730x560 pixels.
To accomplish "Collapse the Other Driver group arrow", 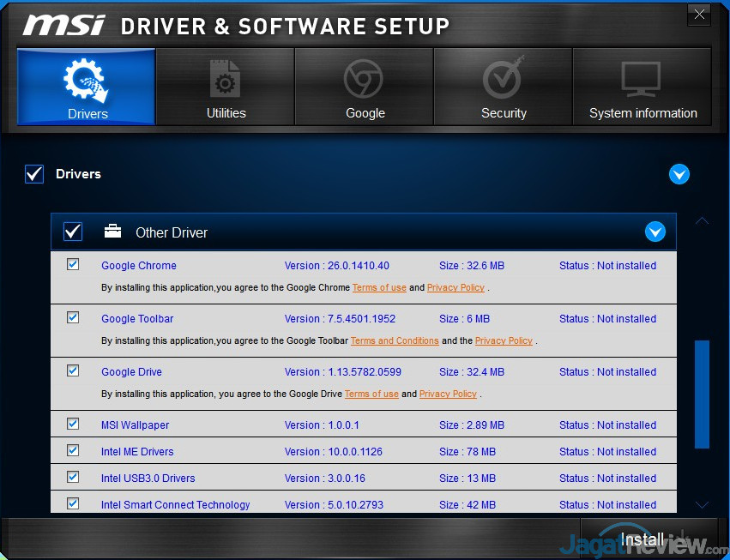I will pyautogui.click(x=655, y=232).
